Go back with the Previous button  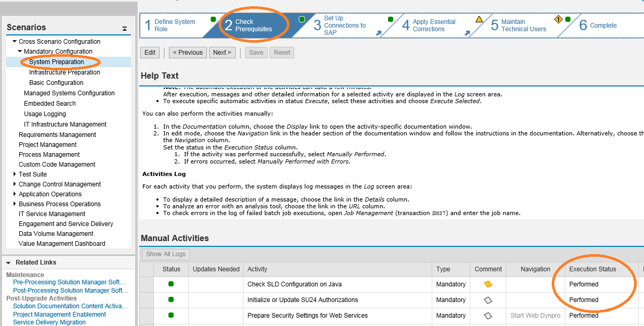188,53
